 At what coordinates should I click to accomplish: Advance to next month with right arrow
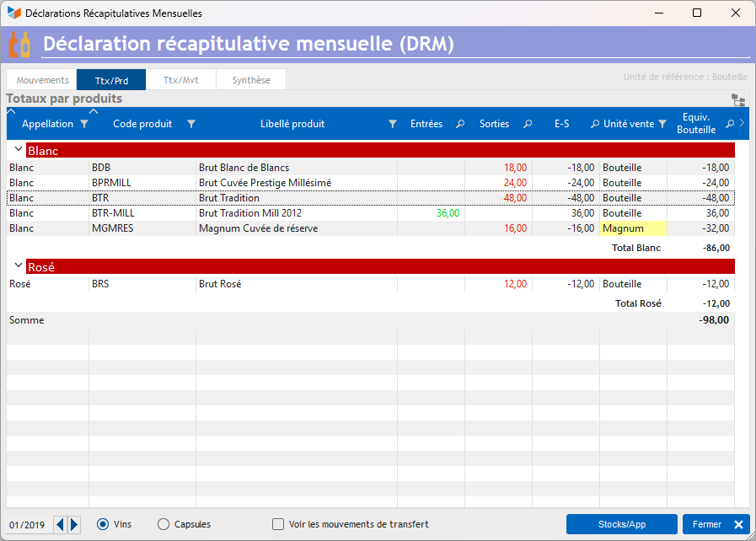tap(74, 524)
